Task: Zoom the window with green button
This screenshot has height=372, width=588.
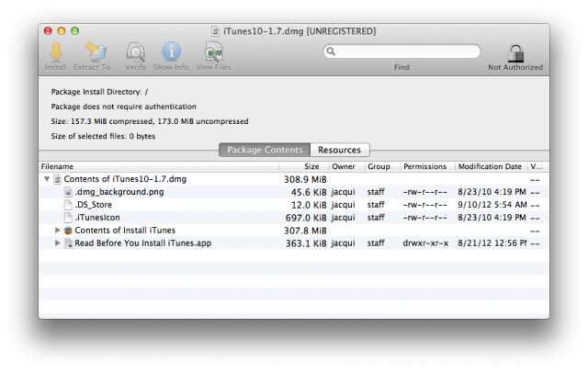Action: coord(75,31)
